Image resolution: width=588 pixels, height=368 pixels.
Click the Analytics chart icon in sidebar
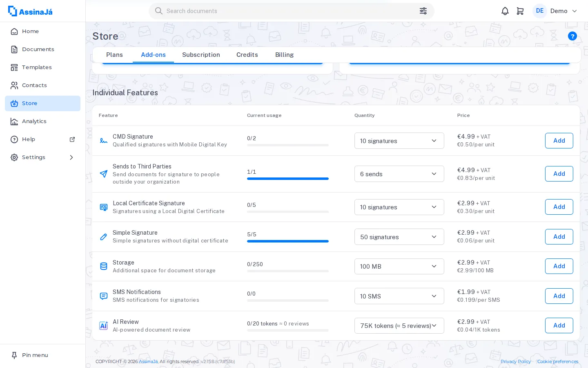click(x=14, y=121)
